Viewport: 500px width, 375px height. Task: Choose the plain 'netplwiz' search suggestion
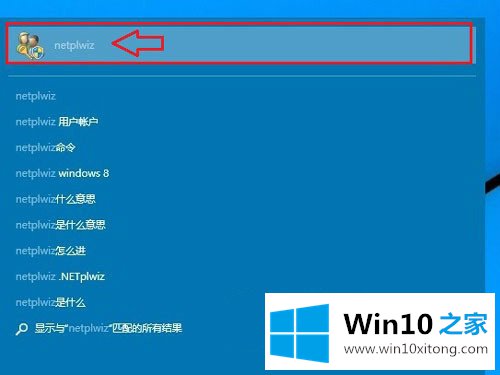36,96
